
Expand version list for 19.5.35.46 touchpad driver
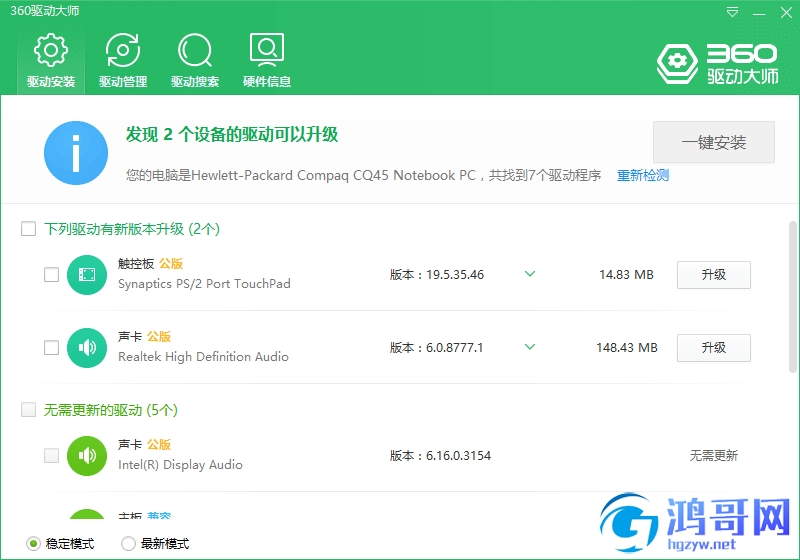(530, 274)
